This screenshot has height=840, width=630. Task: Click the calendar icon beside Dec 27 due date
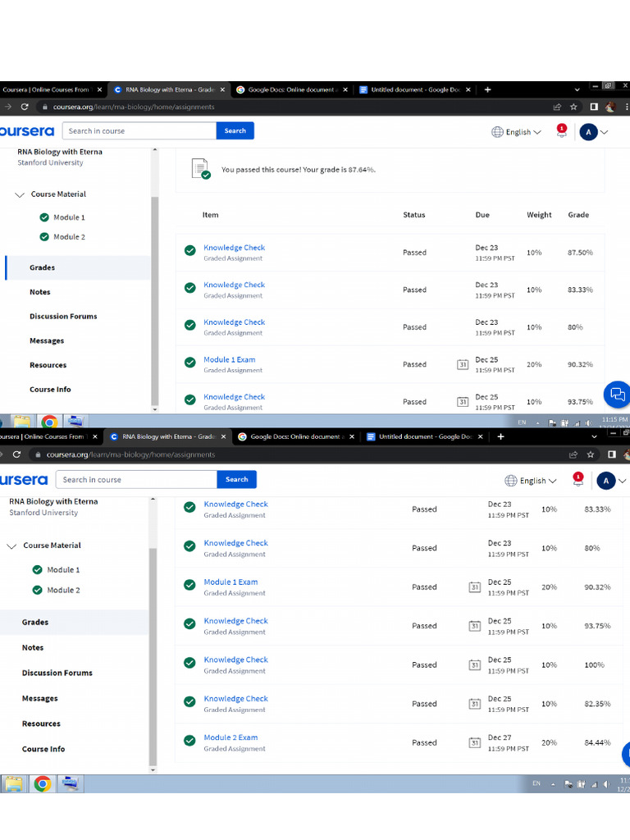pyautogui.click(x=474, y=742)
